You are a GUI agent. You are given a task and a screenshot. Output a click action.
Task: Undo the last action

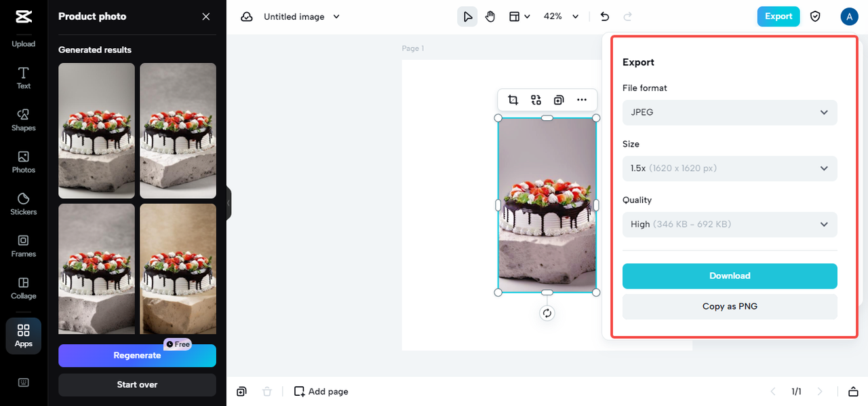pos(605,16)
